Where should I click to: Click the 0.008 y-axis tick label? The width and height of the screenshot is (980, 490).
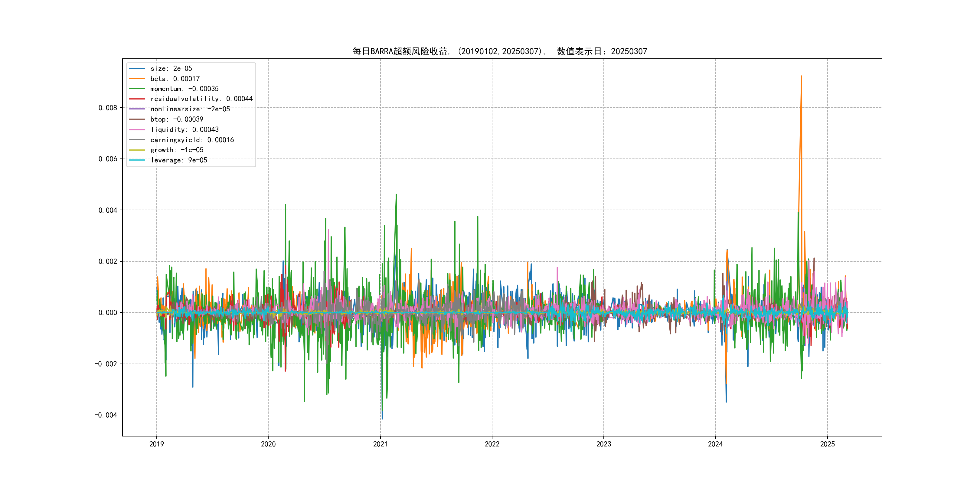click(x=108, y=108)
